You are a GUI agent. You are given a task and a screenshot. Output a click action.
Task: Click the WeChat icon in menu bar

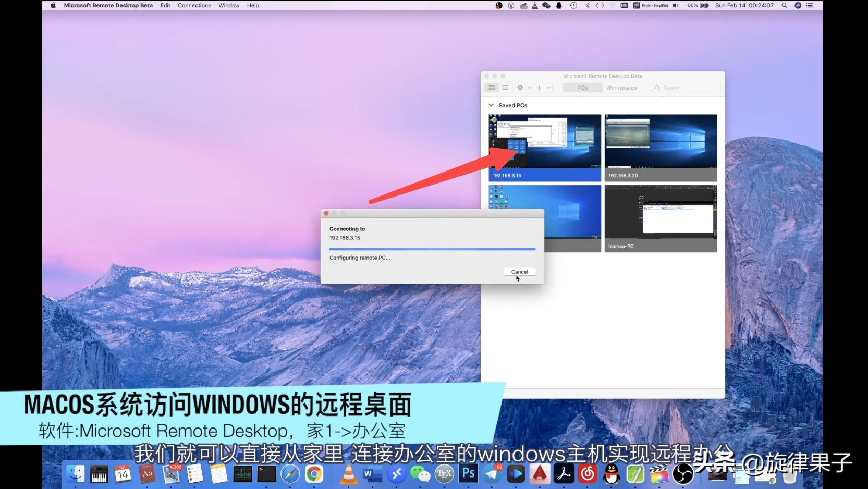tap(546, 5)
